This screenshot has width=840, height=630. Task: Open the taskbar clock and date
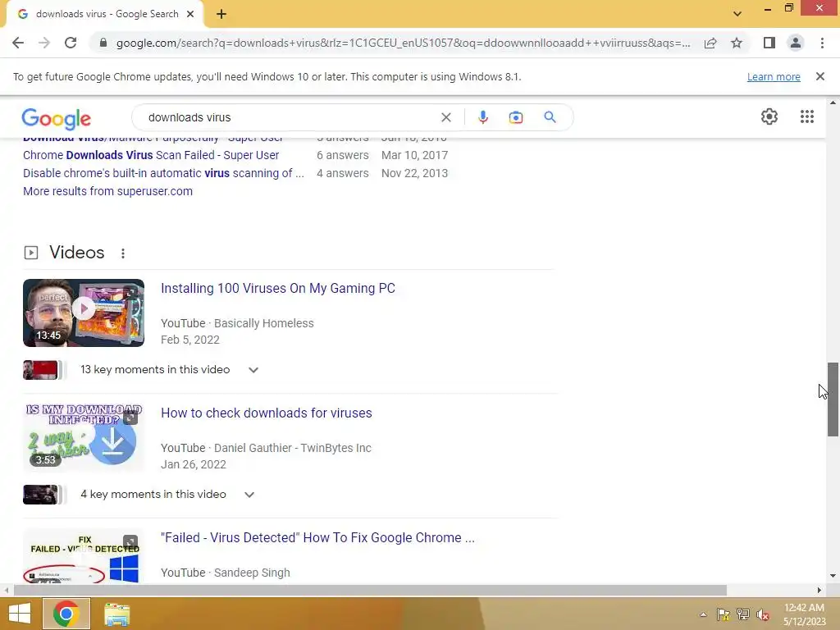[804, 614]
